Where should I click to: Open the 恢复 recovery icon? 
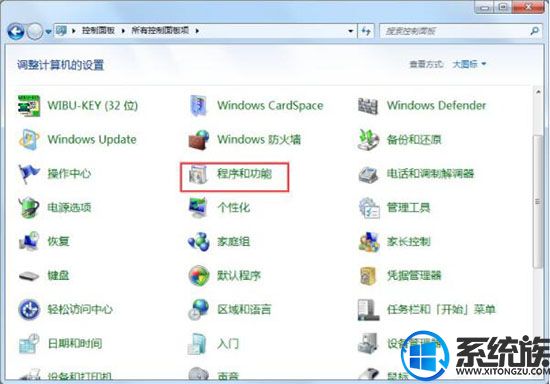(x=29, y=241)
